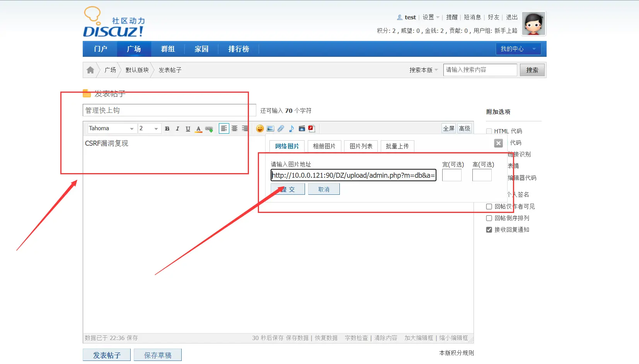The height and width of the screenshot is (364, 639).
Task: Click 取消 in the image dialog
Action: point(324,189)
